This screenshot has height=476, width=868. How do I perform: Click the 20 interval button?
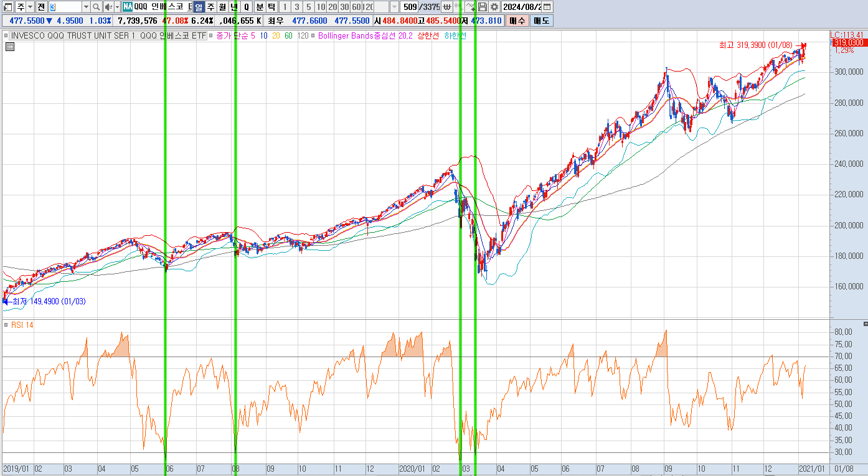[x=333, y=7]
